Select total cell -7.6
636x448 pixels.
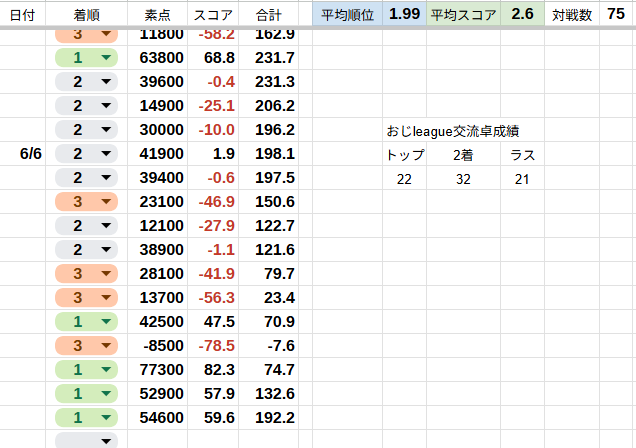pos(269,345)
